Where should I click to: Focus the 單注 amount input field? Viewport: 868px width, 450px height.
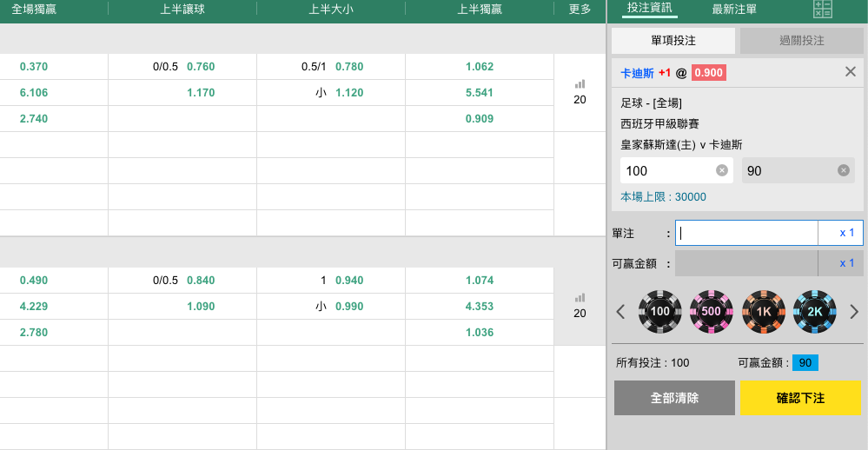tap(746, 233)
